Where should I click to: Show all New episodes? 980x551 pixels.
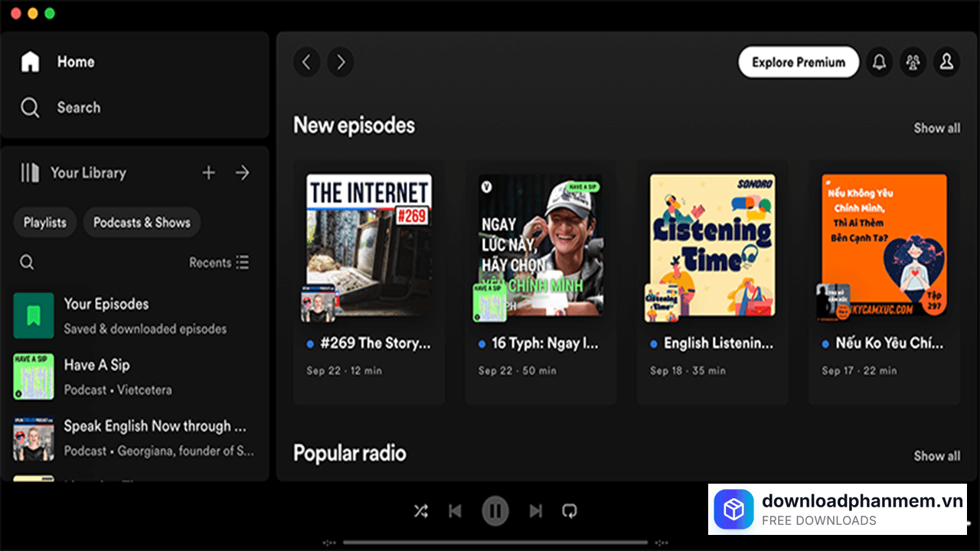click(936, 128)
